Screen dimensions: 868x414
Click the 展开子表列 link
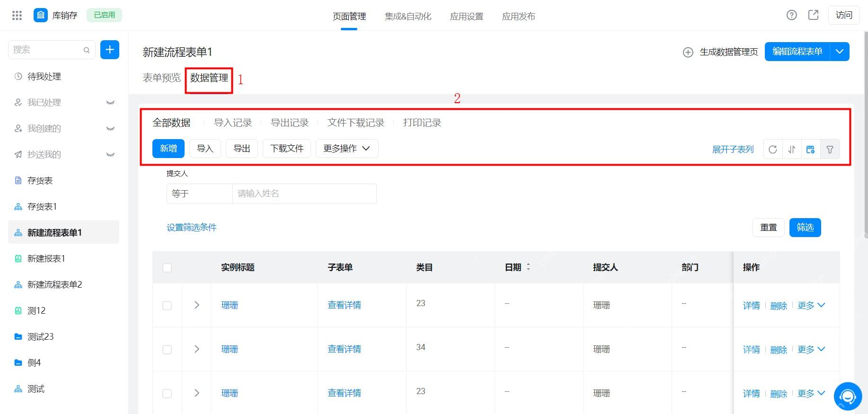pyautogui.click(x=733, y=150)
